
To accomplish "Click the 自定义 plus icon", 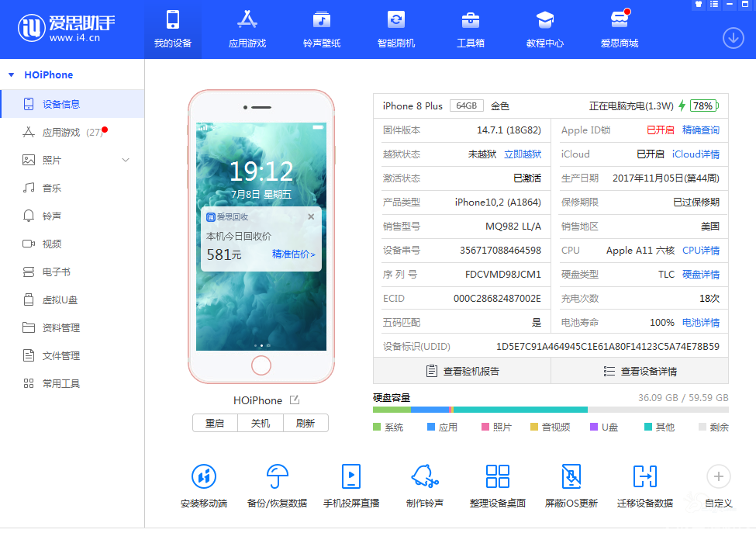I will pos(718,476).
